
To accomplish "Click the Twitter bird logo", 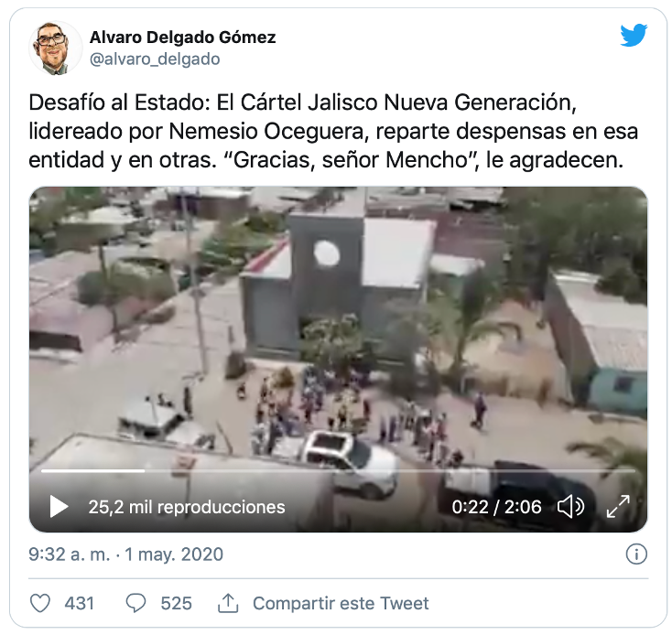I will pos(634,35).
